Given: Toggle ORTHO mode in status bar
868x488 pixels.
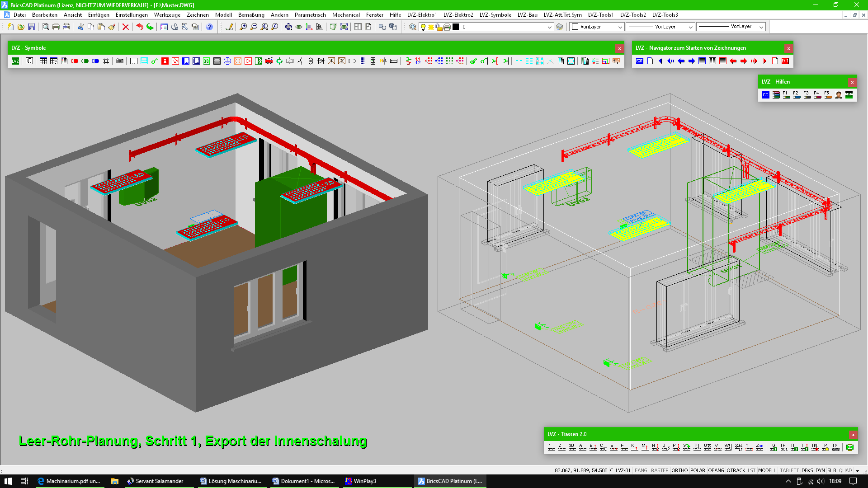Looking at the screenshot, I should pyautogui.click(x=679, y=470).
